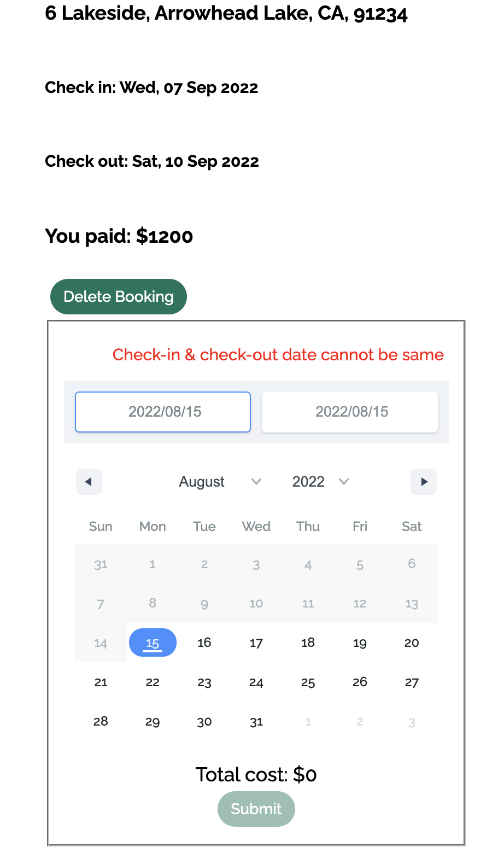Select the grayed-out date August 14
This screenshot has height=853, width=504.
click(x=101, y=642)
